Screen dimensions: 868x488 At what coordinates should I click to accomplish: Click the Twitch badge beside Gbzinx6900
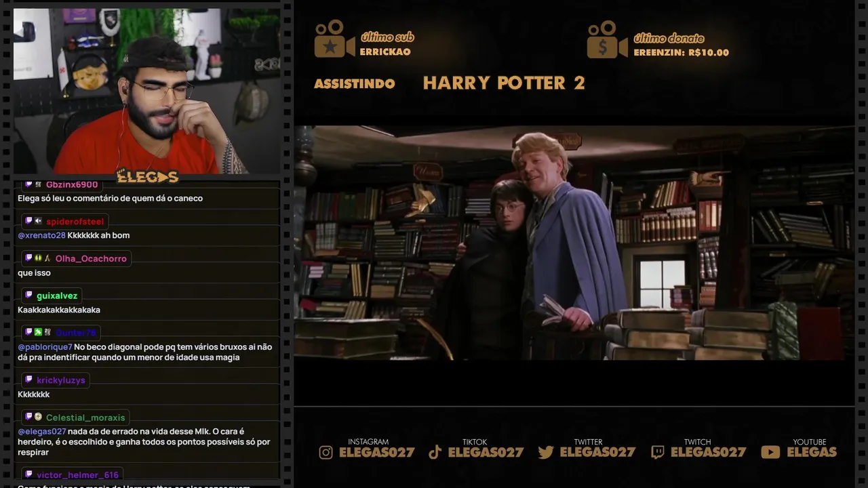pyautogui.click(x=28, y=184)
